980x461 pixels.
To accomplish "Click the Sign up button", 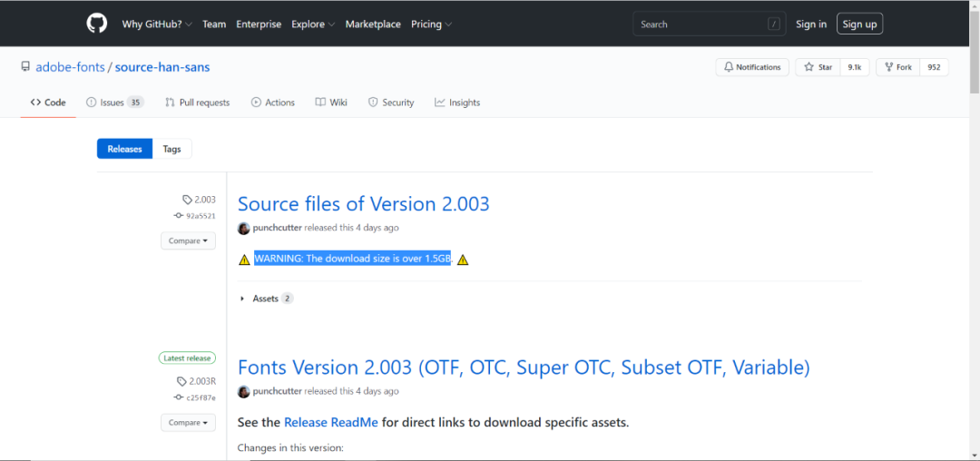I will [858, 25].
